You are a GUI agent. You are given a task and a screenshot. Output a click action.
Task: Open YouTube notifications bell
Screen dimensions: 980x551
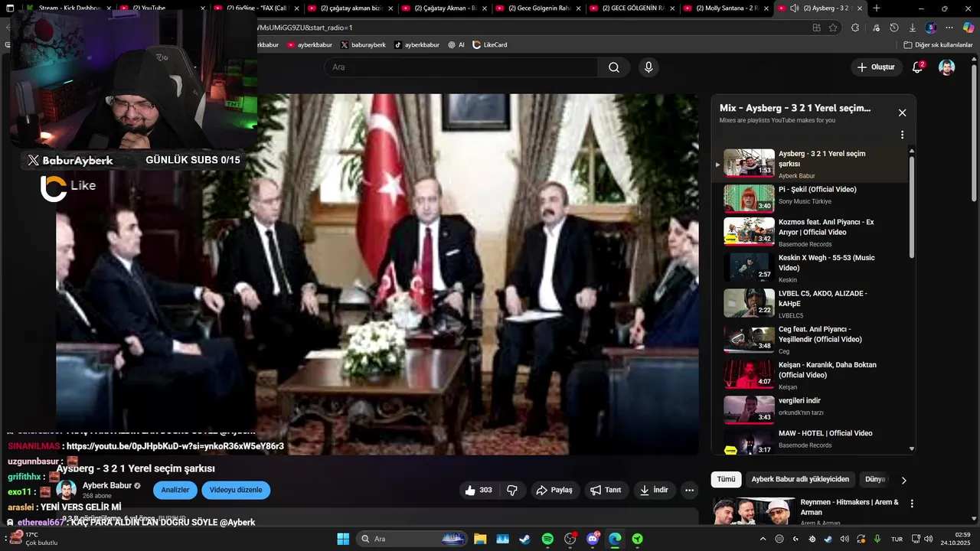click(x=917, y=67)
